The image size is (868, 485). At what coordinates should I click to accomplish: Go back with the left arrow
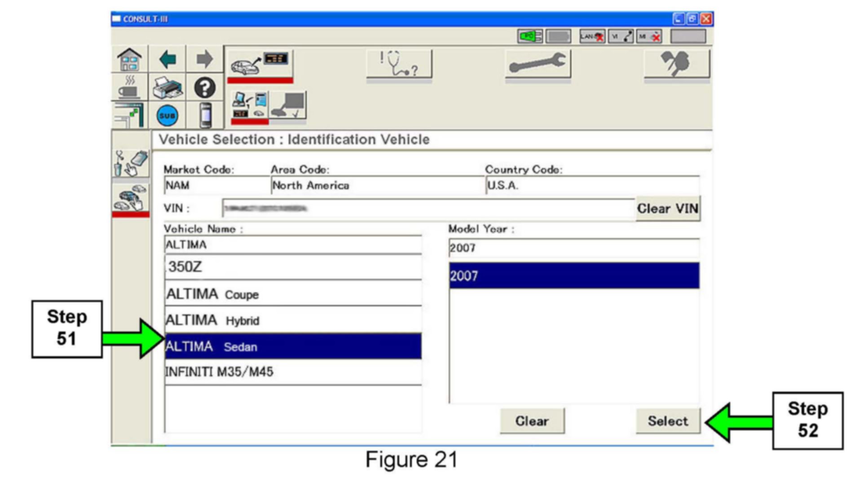coord(167,60)
